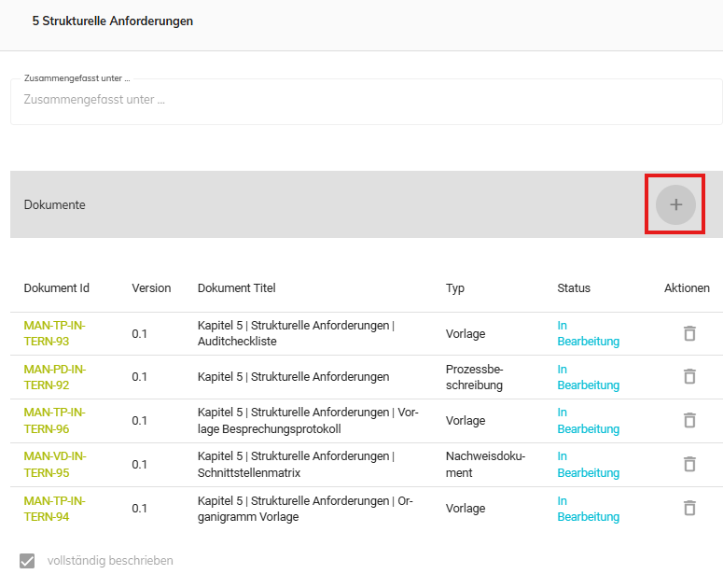Select the '5 Strukturelle Anforderungen' section heading
The image size is (723, 588).
pos(113,21)
